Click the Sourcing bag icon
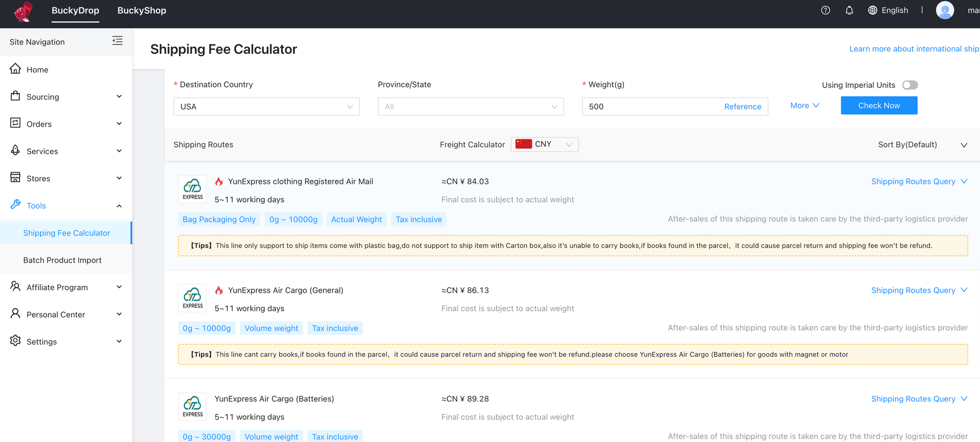Image resolution: width=980 pixels, height=442 pixels. (16, 96)
